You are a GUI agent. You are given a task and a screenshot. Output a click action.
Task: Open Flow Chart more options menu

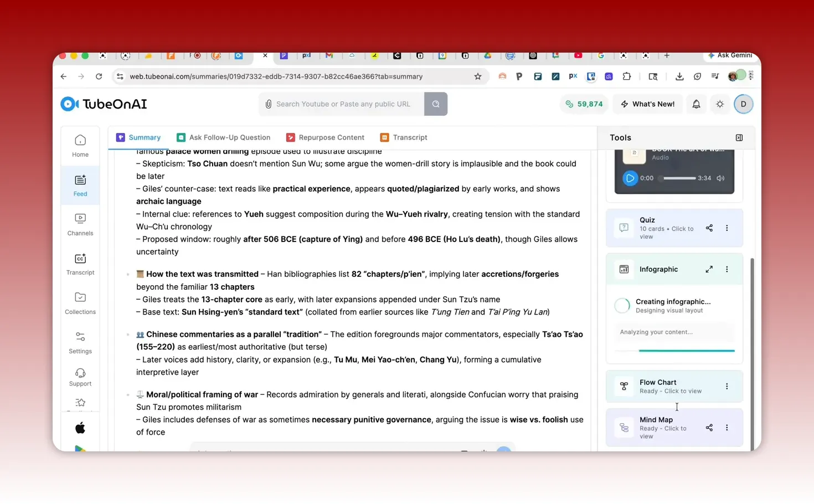pyautogui.click(x=727, y=386)
